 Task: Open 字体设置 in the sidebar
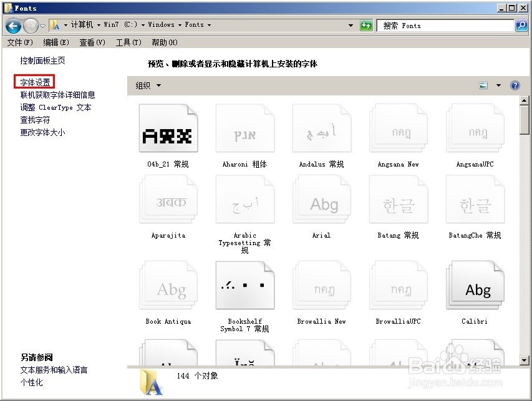click(x=34, y=82)
